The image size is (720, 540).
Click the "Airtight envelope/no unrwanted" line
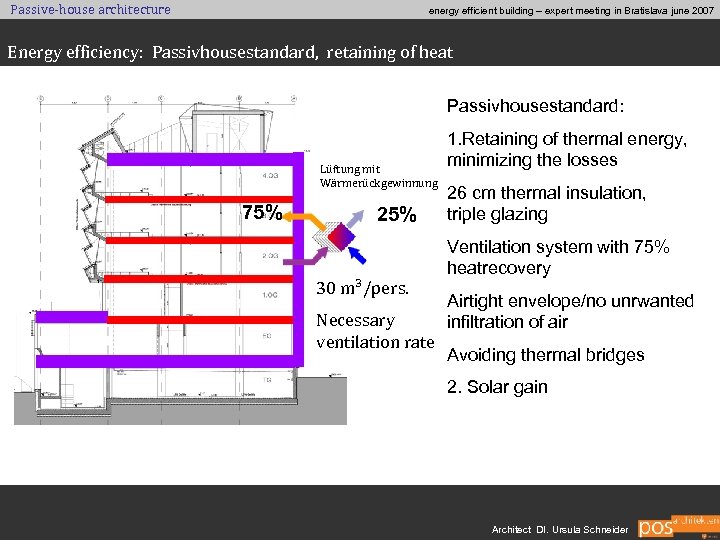click(x=570, y=301)
